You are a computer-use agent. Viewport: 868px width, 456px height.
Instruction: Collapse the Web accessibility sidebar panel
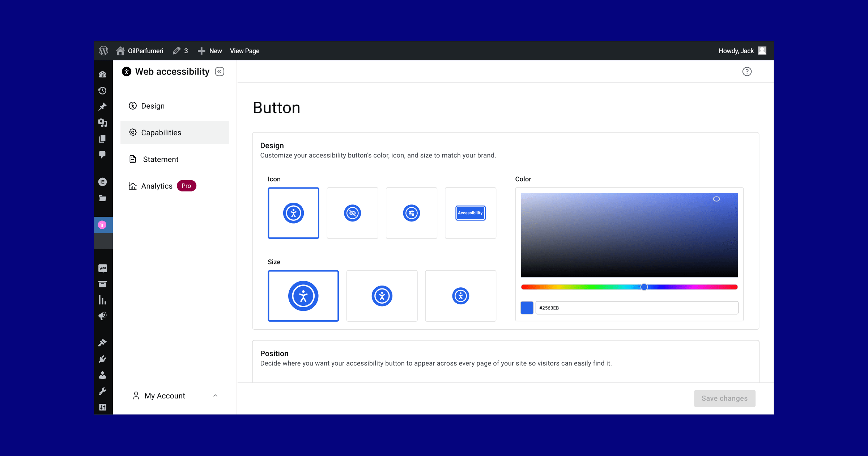pos(220,71)
